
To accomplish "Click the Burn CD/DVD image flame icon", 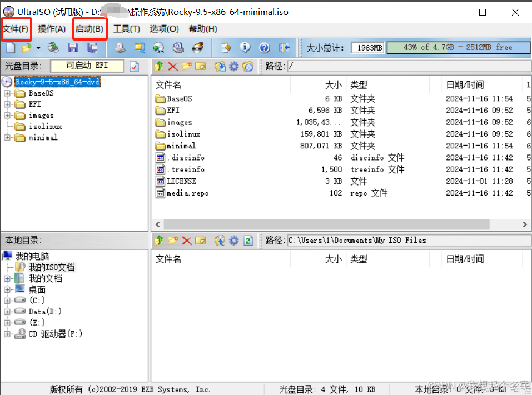I will [198, 48].
